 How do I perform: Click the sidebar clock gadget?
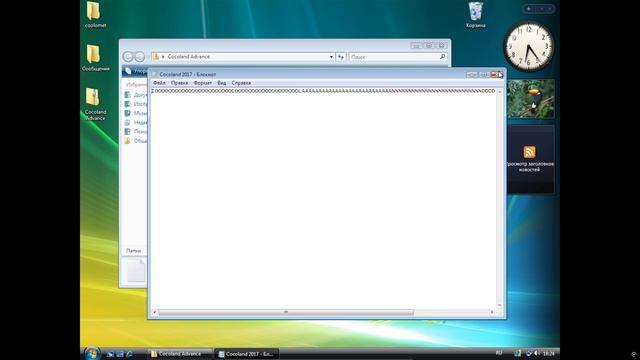click(529, 46)
